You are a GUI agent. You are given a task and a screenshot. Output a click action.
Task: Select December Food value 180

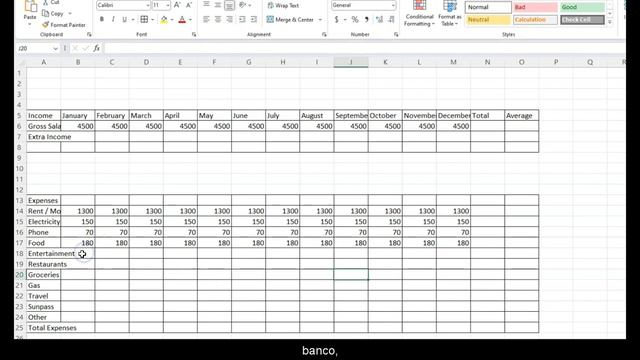[453, 243]
